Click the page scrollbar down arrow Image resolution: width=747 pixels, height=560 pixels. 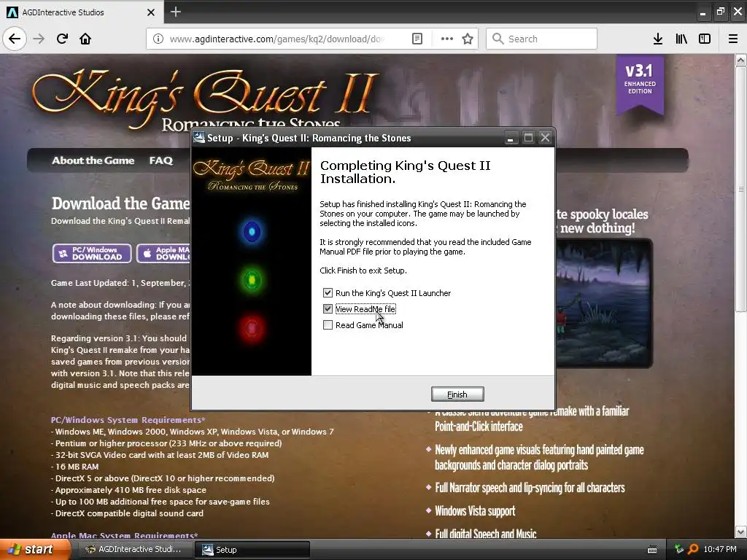[x=740, y=532]
